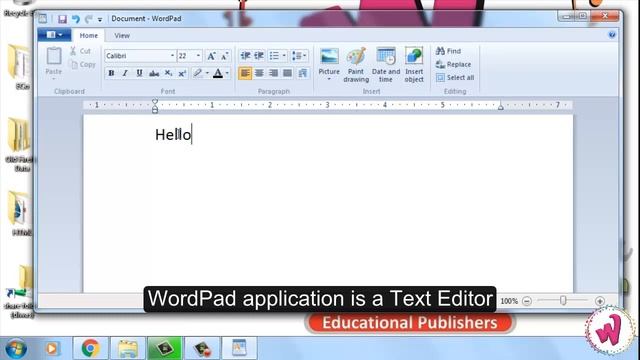This screenshot has height=360, width=640.
Task: Open the Windows Start menu
Action: point(16,349)
